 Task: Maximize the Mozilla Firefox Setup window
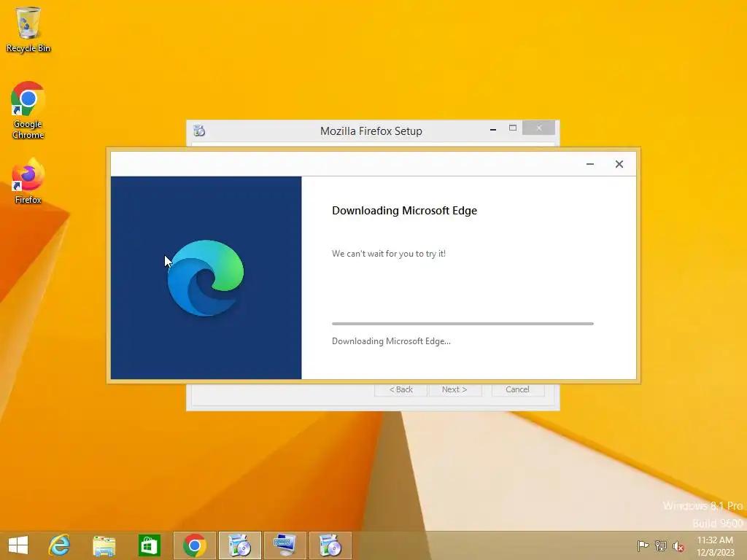(x=513, y=128)
